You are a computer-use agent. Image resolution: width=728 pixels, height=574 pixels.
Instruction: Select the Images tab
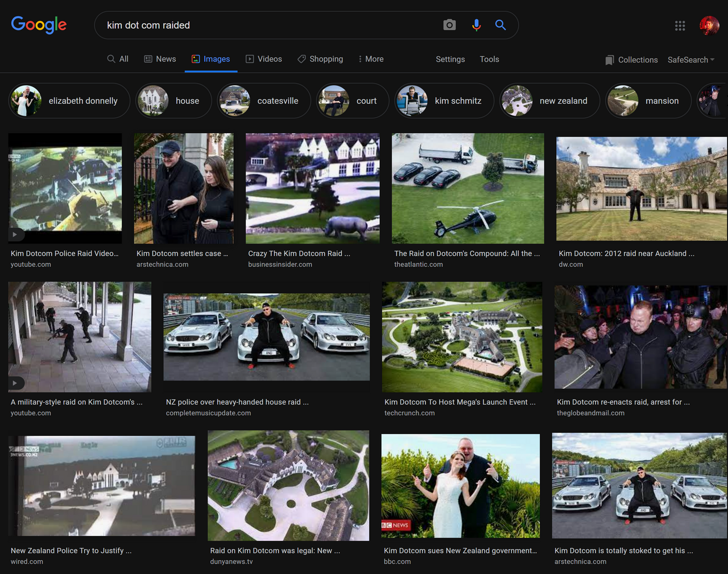click(211, 59)
